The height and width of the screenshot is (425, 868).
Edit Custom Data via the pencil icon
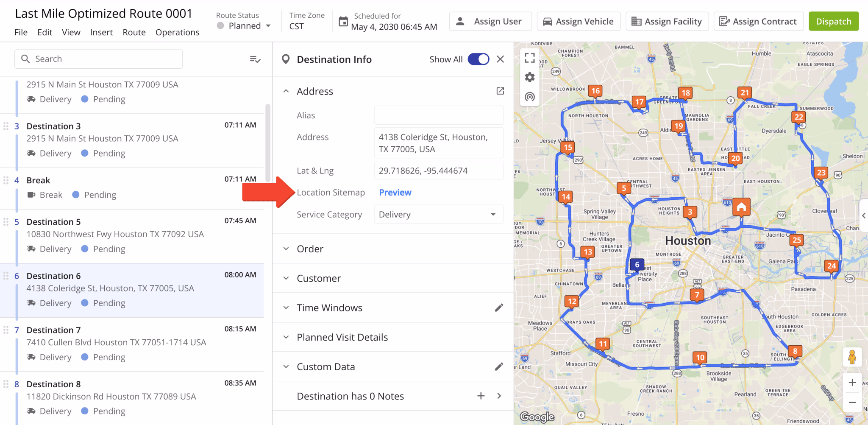click(x=499, y=366)
